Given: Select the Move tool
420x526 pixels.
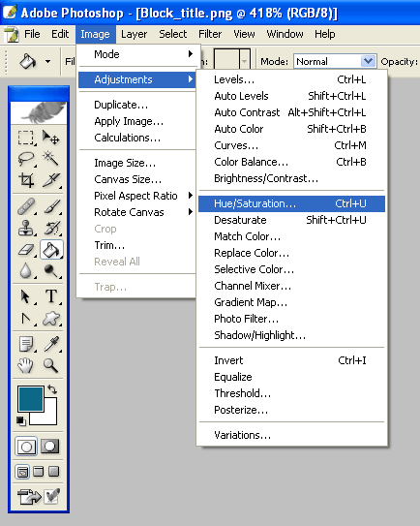Looking at the screenshot, I should pyautogui.click(x=51, y=138).
